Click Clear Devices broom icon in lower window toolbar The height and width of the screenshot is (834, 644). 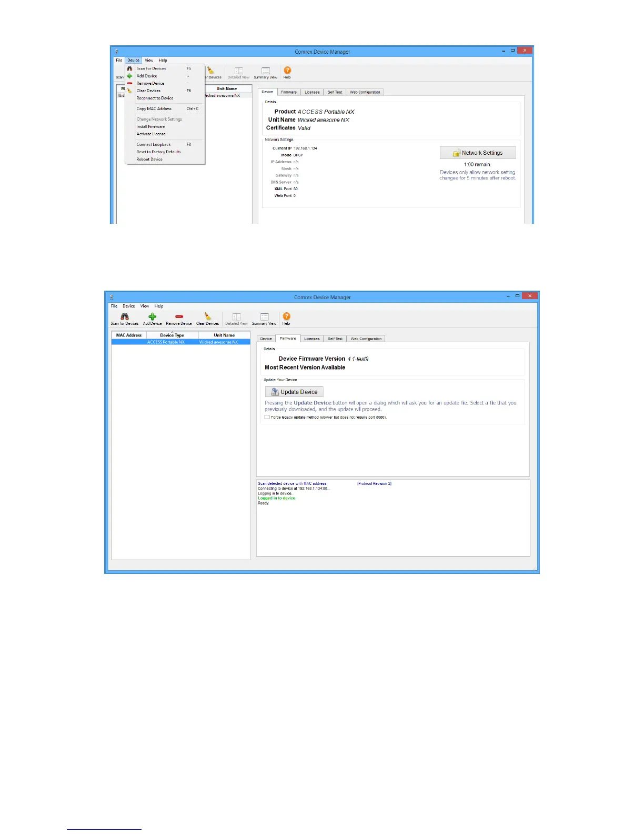point(208,316)
